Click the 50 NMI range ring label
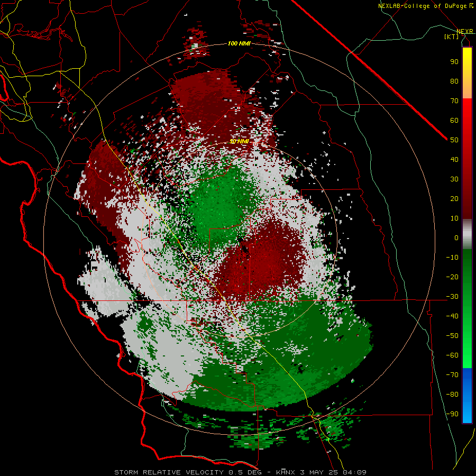The width and height of the screenshot is (476, 476). (x=239, y=141)
